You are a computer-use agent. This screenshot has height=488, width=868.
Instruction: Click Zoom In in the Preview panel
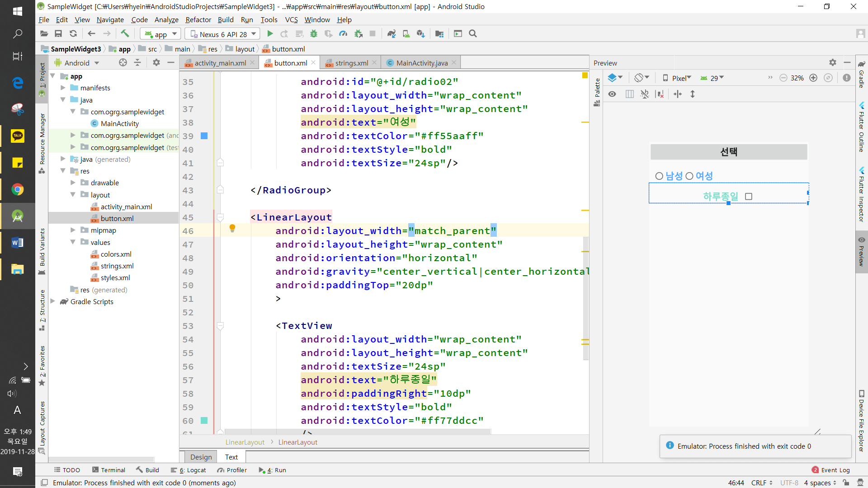[813, 78]
